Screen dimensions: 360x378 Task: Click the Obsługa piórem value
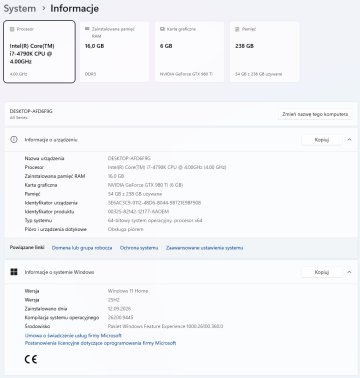coord(126,229)
